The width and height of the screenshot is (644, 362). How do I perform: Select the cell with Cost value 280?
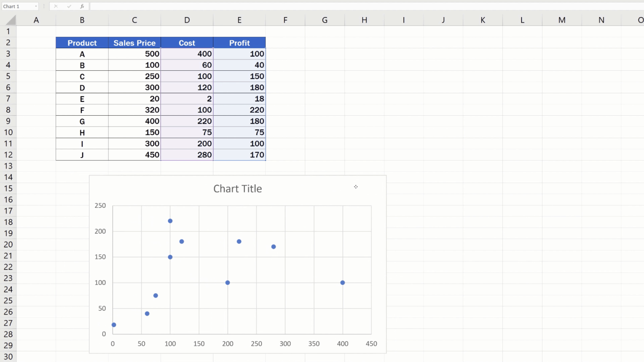pos(187,155)
